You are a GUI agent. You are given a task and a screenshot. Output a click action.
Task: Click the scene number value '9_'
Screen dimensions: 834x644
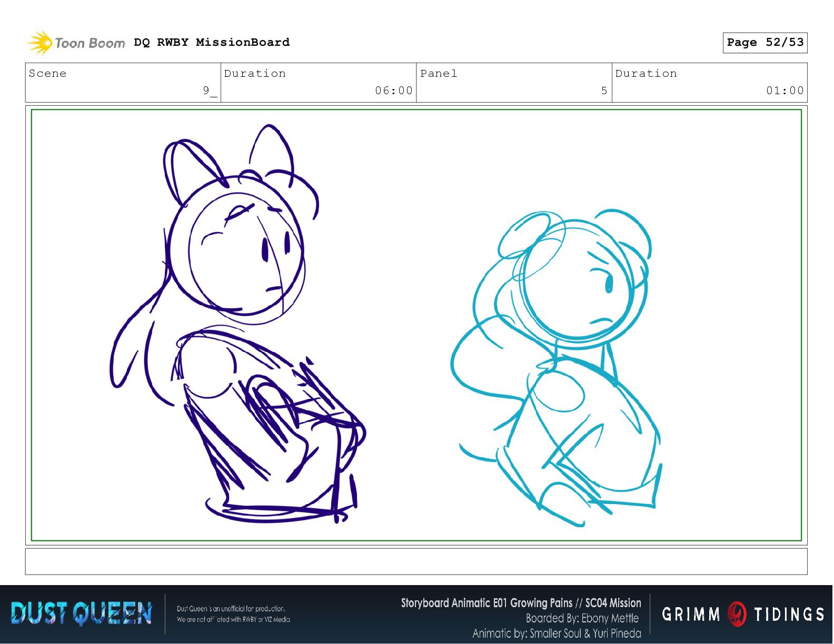pos(210,90)
